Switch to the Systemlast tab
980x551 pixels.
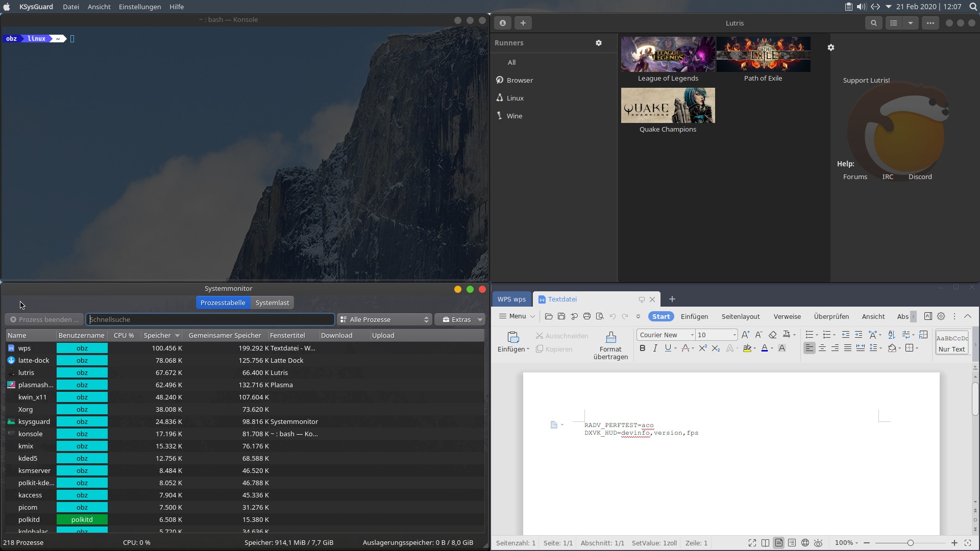point(272,303)
